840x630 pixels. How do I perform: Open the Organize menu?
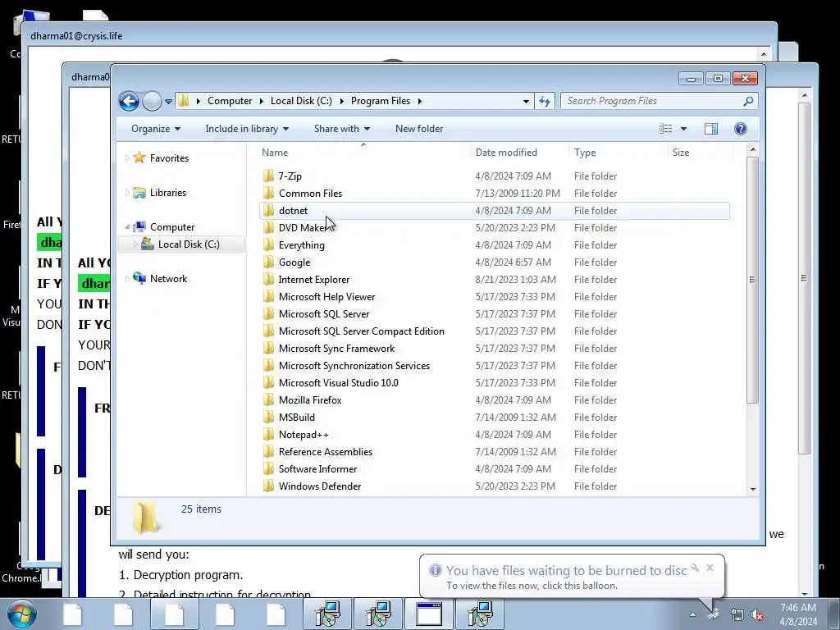coord(156,129)
